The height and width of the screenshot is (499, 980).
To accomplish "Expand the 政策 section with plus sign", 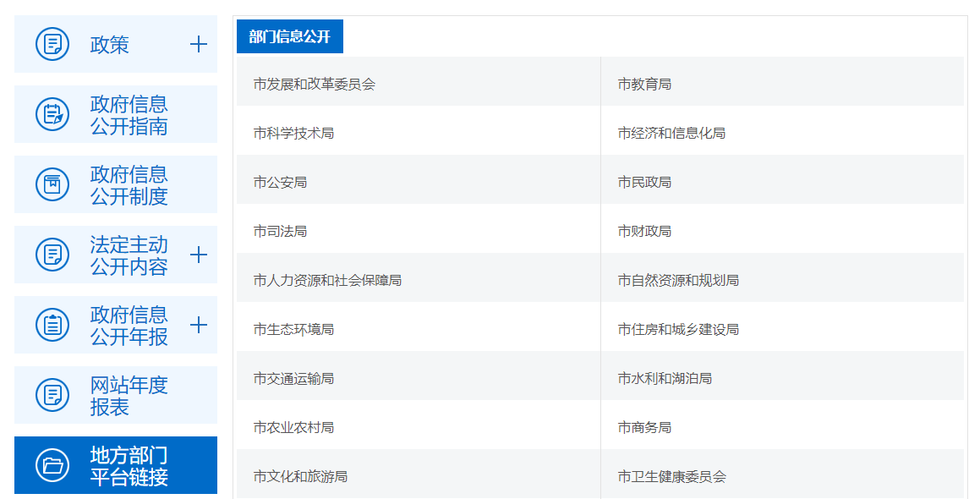I will point(199,44).
